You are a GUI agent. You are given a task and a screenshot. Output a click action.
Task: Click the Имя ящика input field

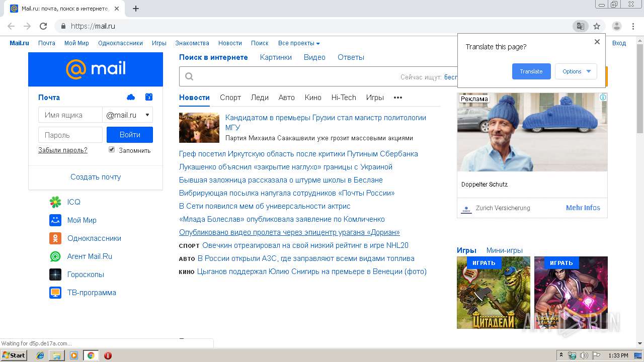click(x=70, y=115)
